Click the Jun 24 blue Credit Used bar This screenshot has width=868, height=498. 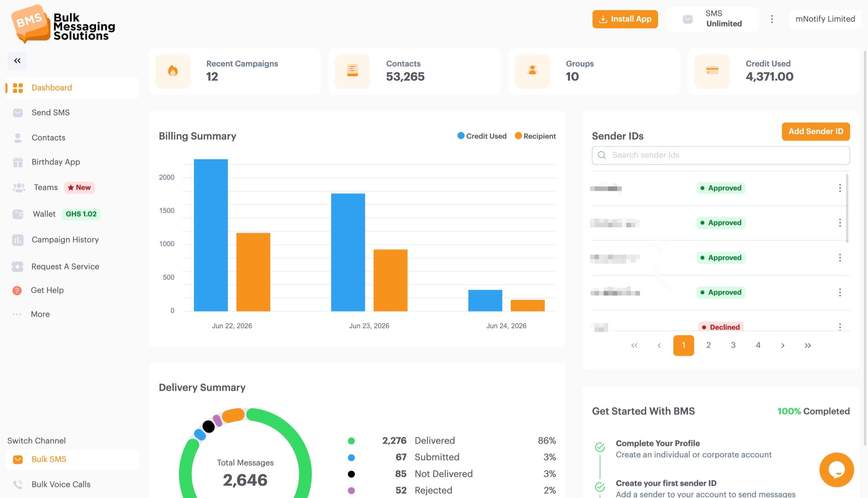tap(485, 301)
